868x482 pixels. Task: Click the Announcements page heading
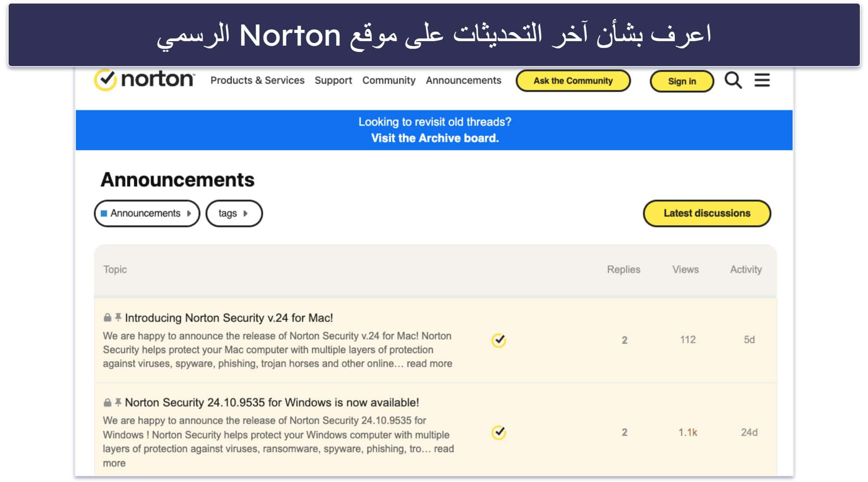[x=177, y=180]
